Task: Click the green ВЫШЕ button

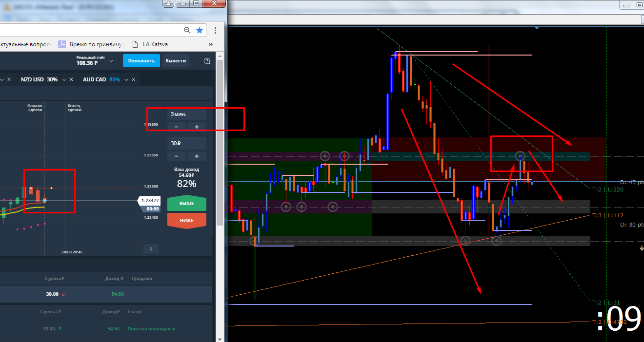Action: 186,204
